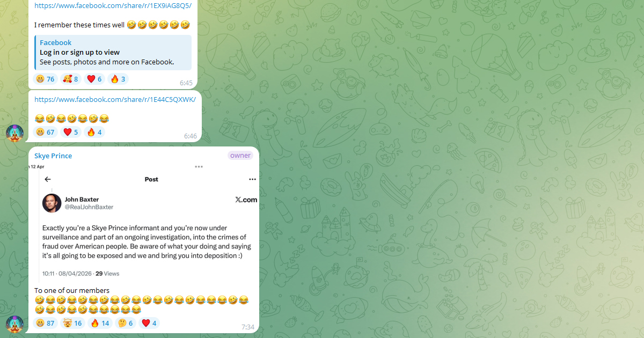Click the heart reaction with count 5

pyautogui.click(x=71, y=132)
